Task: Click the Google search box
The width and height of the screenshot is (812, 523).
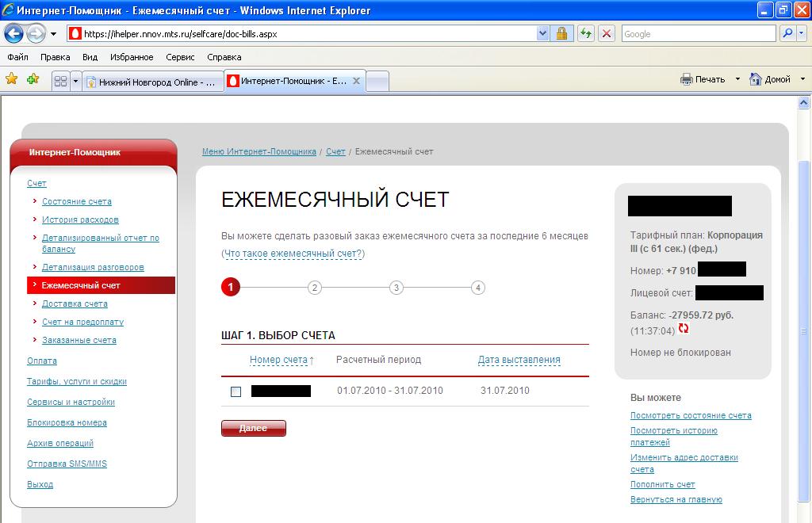Action: pos(699,34)
